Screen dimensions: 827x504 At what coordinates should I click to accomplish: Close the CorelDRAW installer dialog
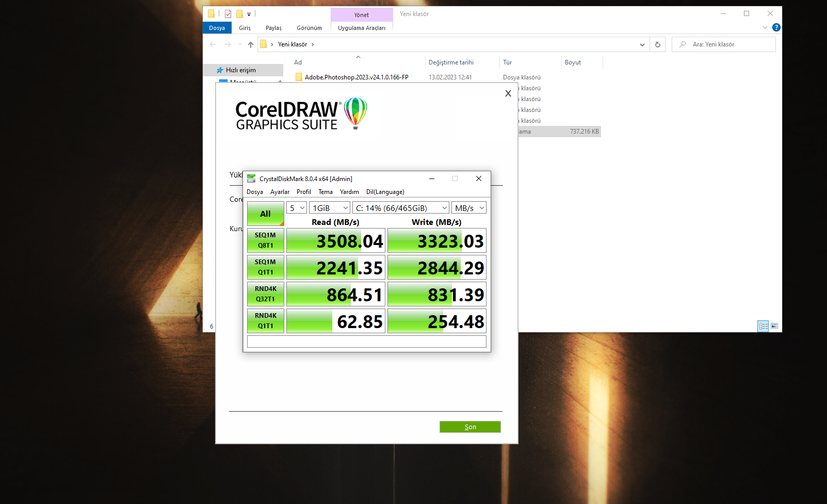(508, 93)
